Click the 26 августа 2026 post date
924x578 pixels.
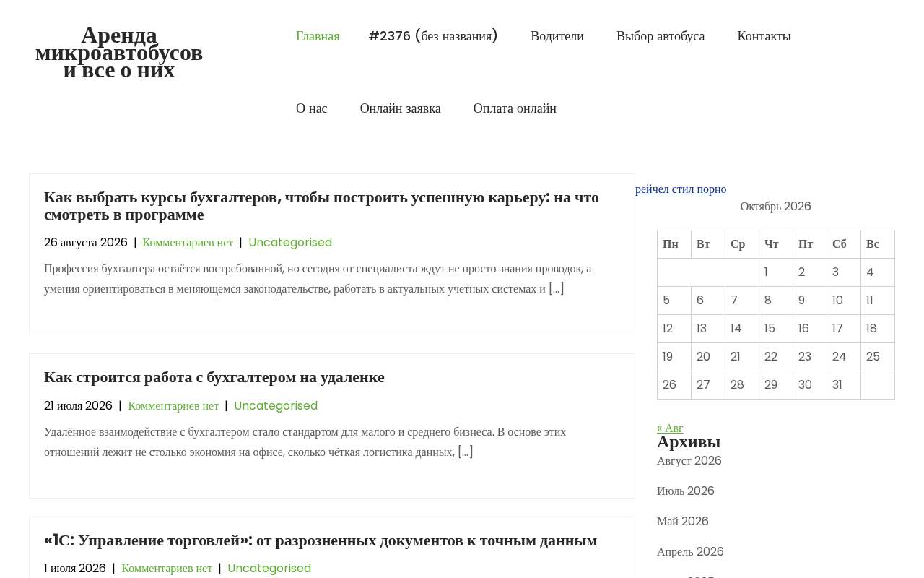(86, 243)
